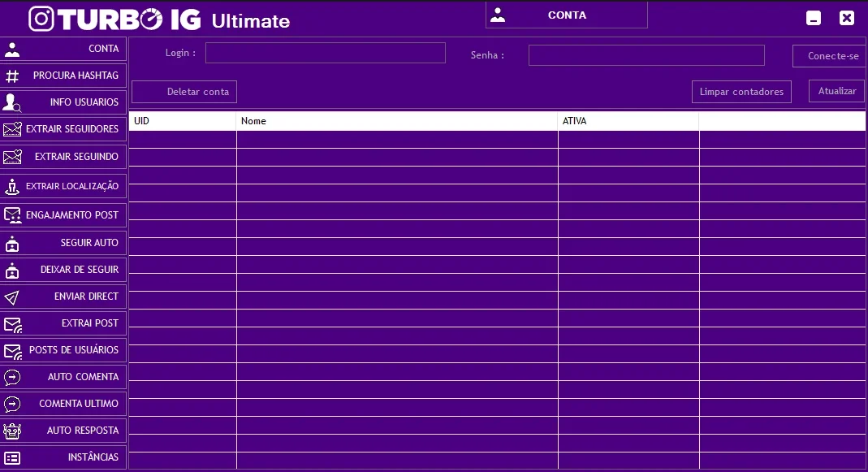868x472 pixels.
Task: Click the paper plane icon for Enviar Direct
Action: click(x=12, y=297)
